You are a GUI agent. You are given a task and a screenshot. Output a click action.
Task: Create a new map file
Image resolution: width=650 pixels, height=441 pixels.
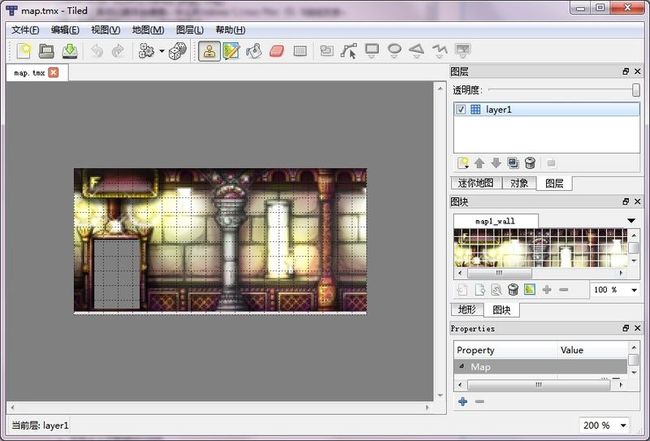pyautogui.click(x=24, y=51)
